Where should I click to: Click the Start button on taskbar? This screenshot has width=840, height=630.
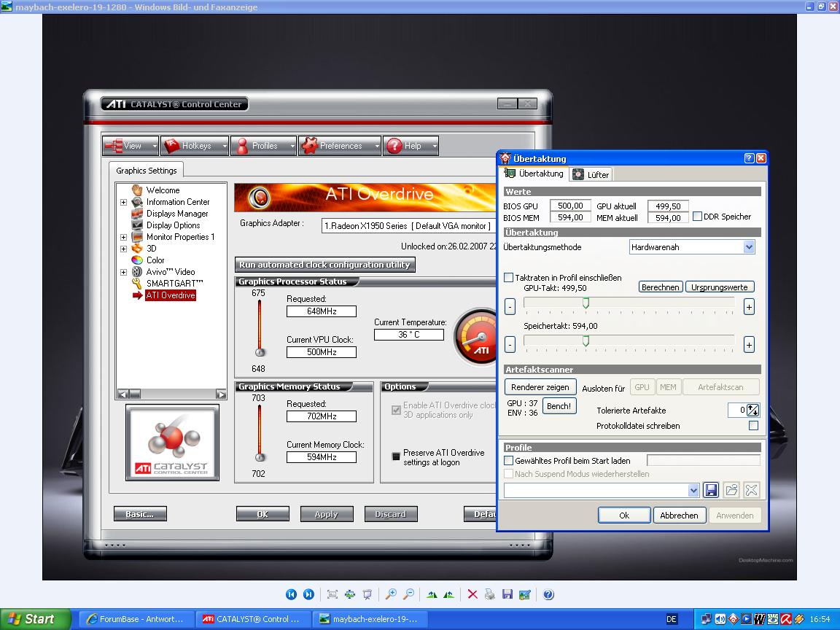point(35,619)
